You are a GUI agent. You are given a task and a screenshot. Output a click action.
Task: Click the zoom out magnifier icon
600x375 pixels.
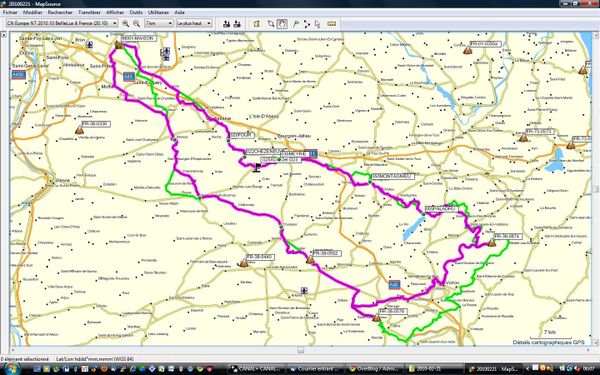(x=137, y=24)
